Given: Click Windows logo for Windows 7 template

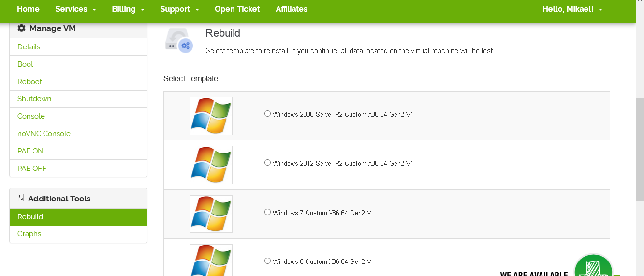Looking at the screenshot, I should point(211,214).
